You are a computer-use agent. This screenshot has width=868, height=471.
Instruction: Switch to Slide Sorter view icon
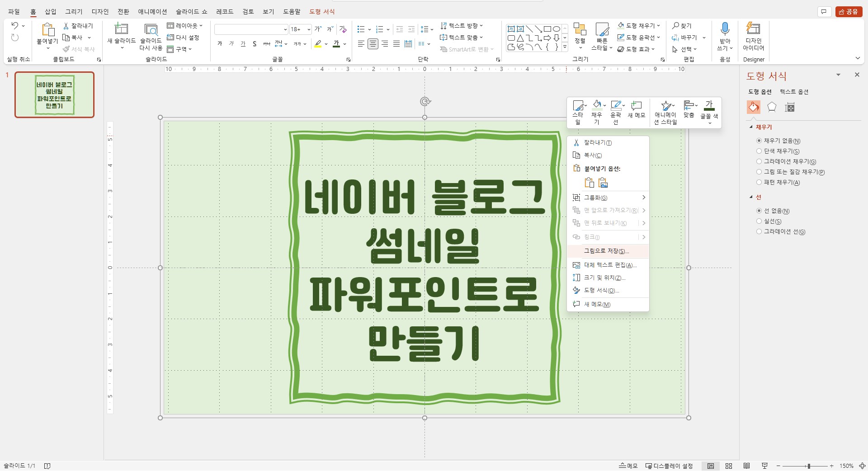coord(729,466)
